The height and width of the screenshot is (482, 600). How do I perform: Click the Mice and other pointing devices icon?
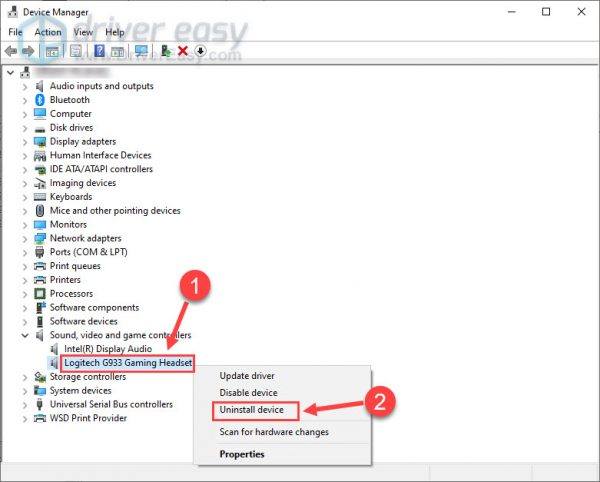click(x=40, y=211)
